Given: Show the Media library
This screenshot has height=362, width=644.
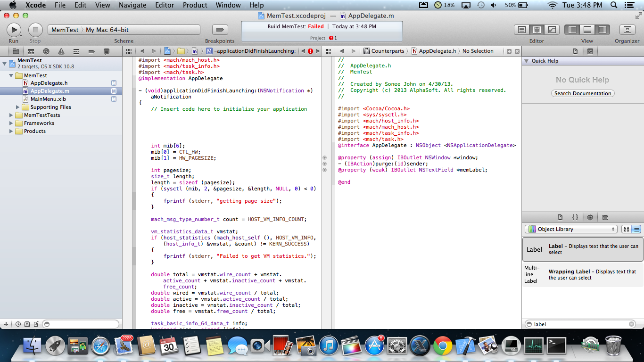Looking at the screenshot, I should 605,217.
